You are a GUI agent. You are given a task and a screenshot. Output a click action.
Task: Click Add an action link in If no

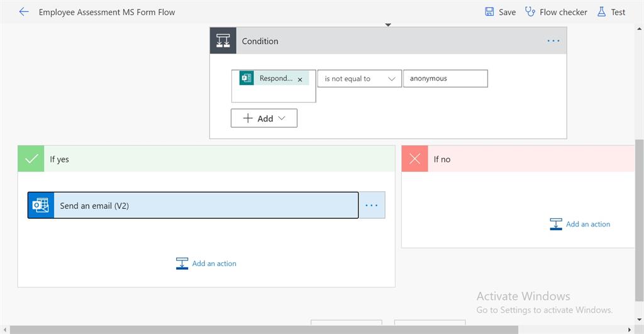588,224
